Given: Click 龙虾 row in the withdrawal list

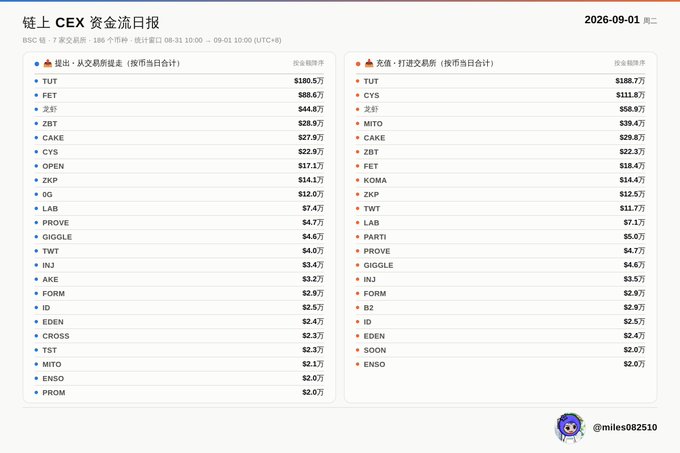Looking at the screenshot, I should click(x=179, y=109).
